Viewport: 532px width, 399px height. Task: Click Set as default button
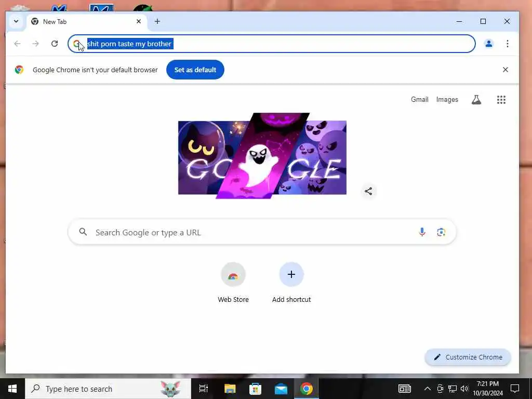pos(195,70)
